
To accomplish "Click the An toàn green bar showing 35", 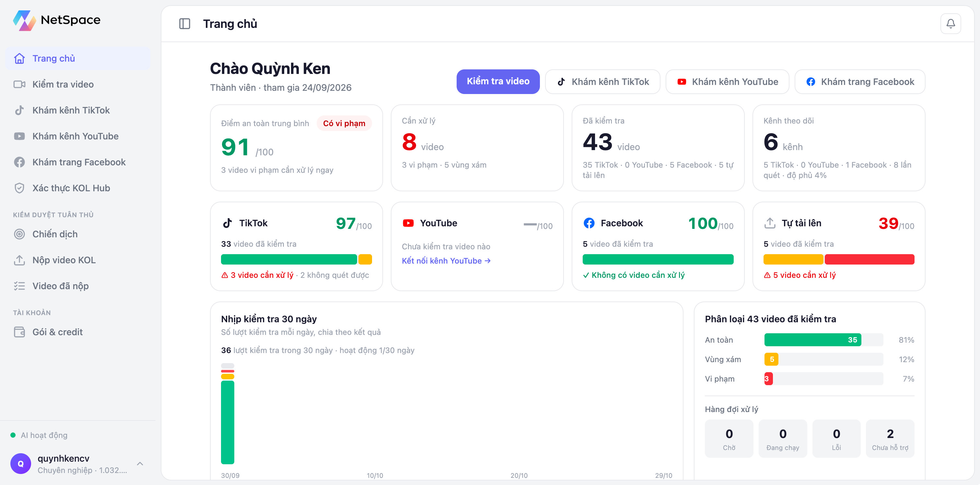I will 812,339.
